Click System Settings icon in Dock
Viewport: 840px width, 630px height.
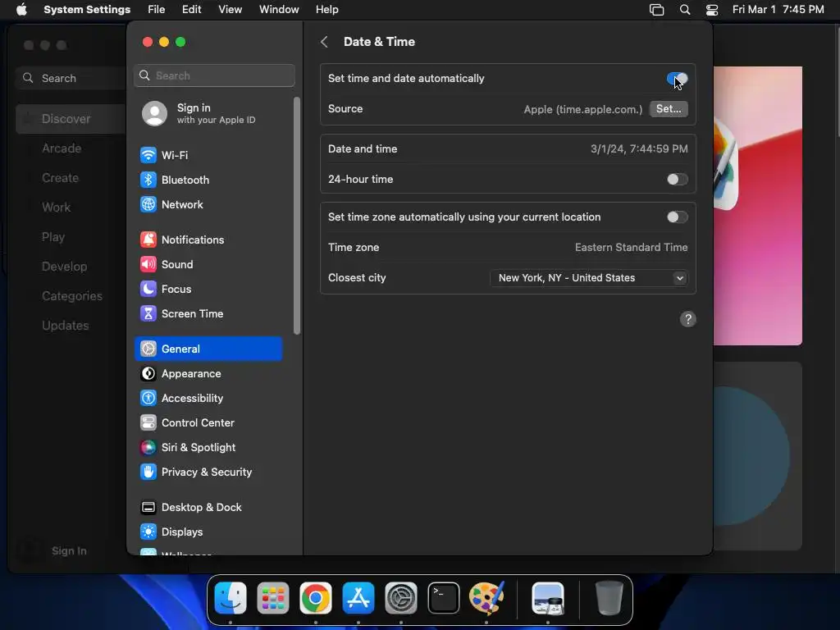[x=400, y=598]
